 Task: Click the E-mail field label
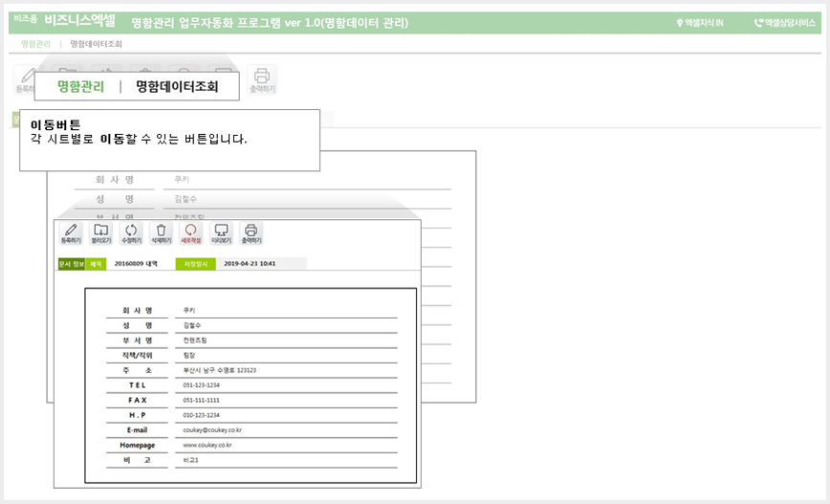137,430
